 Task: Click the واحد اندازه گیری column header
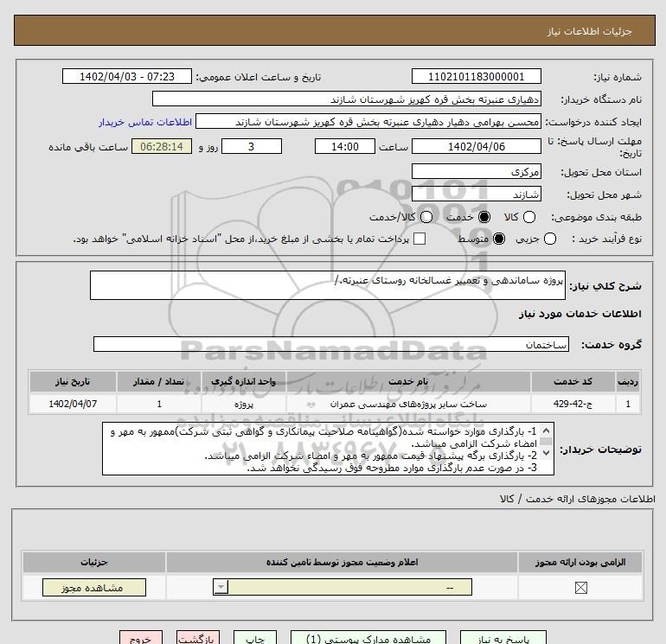point(244,381)
